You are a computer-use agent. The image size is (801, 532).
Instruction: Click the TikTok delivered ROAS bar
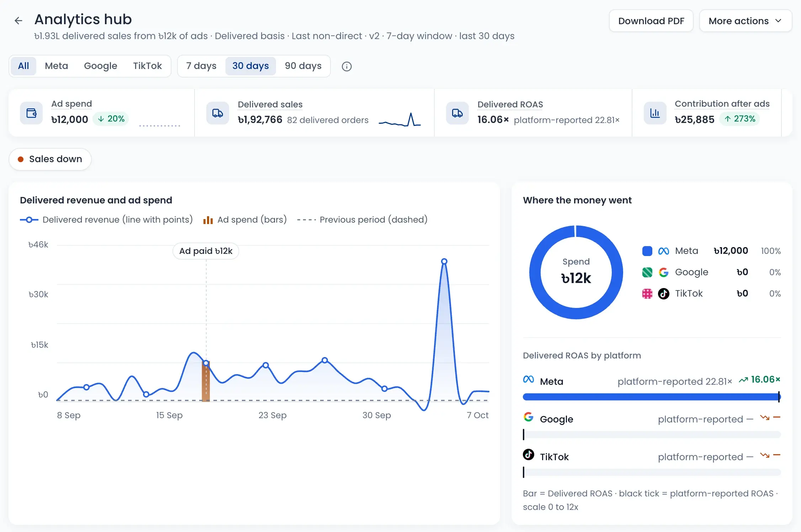[652, 472]
